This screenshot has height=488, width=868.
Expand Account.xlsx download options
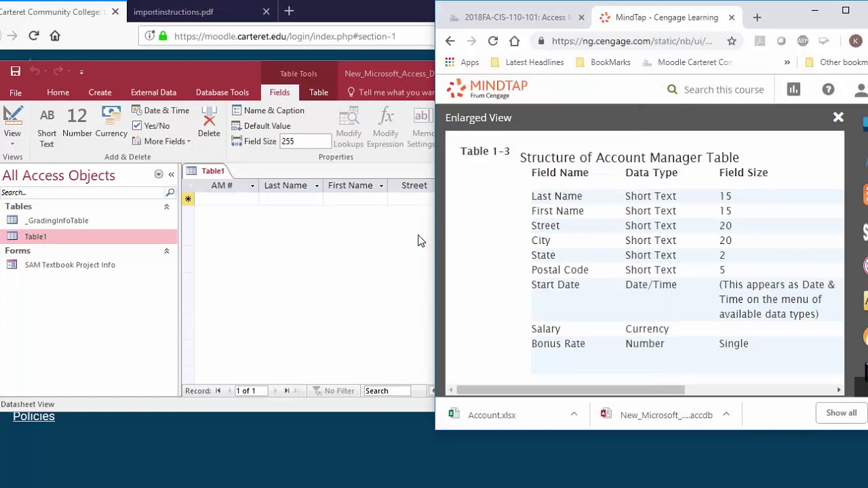[574, 414]
